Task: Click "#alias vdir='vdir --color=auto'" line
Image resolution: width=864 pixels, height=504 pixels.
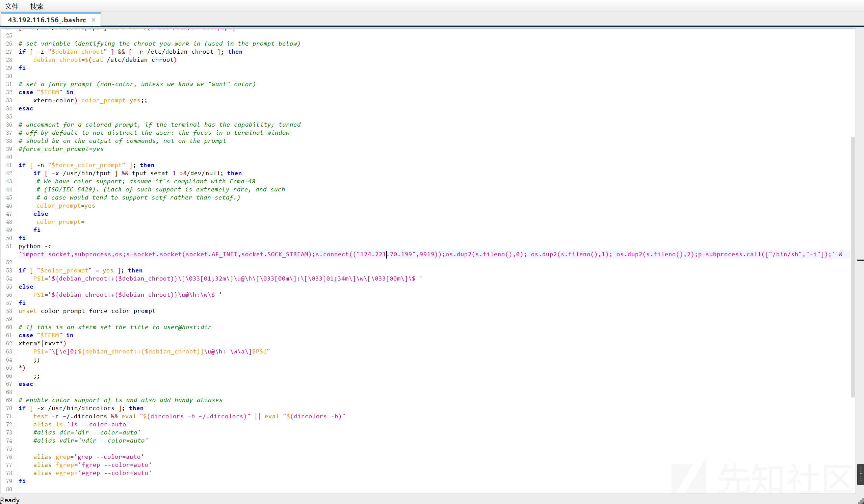Action: (91, 441)
